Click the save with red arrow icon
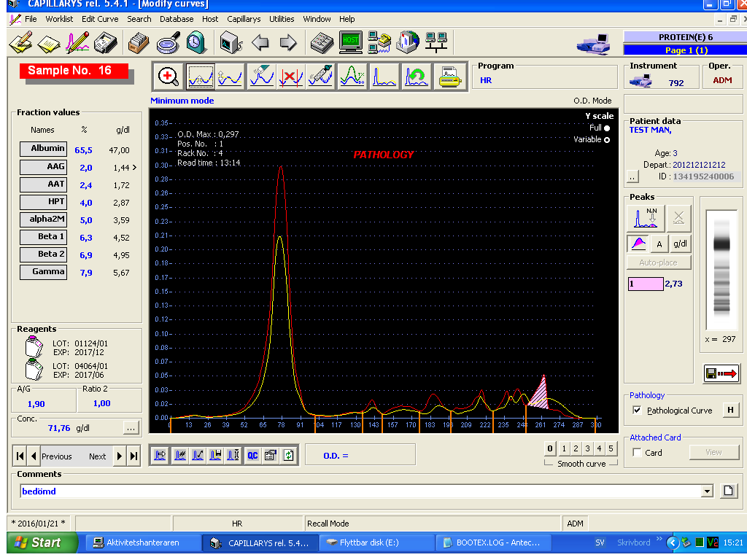747x560 pixels. (x=721, y=373)
